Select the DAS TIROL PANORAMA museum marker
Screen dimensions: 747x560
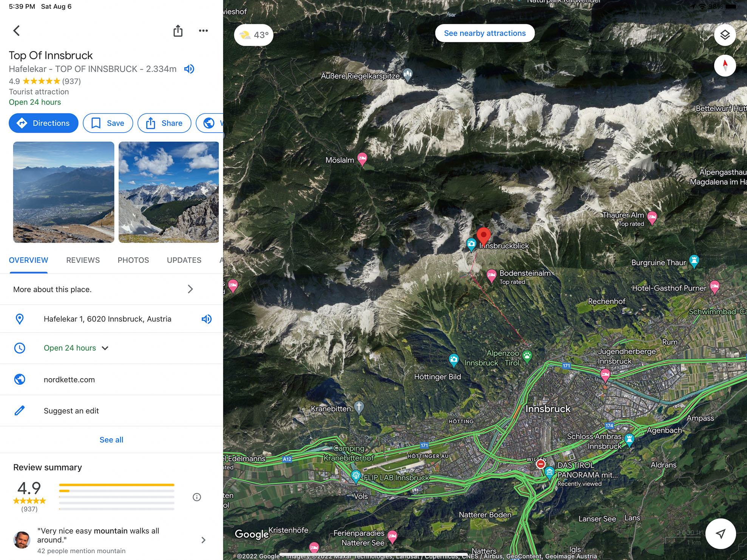(549, 473)
